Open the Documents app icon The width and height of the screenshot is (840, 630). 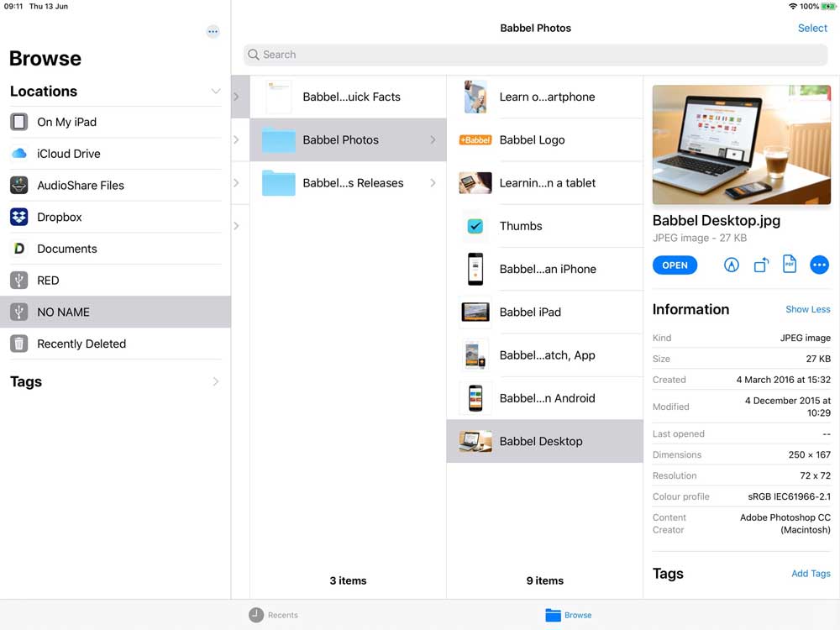click(x=18, y=248)
